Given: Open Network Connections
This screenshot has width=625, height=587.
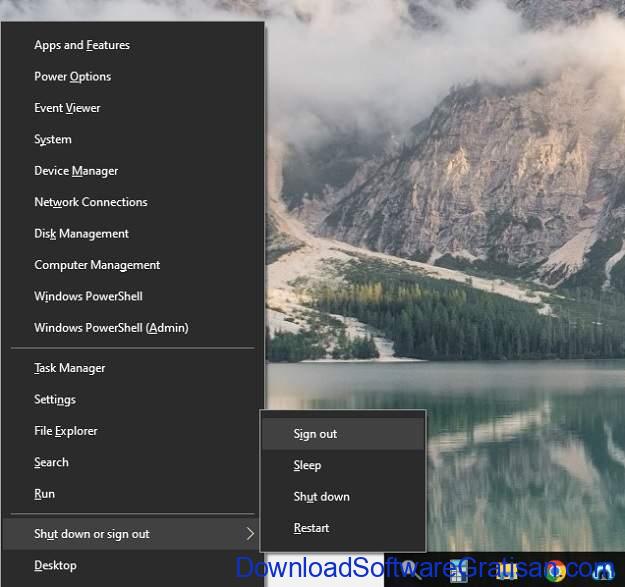Looking at the screenshot, I should pyautogui.click(x=132, y=202).
